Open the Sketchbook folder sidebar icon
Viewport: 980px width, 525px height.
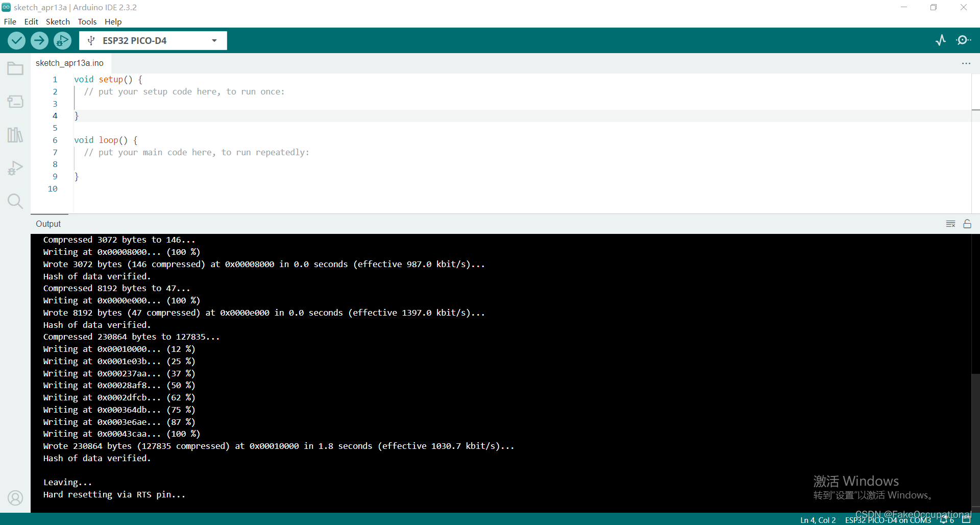15,68
